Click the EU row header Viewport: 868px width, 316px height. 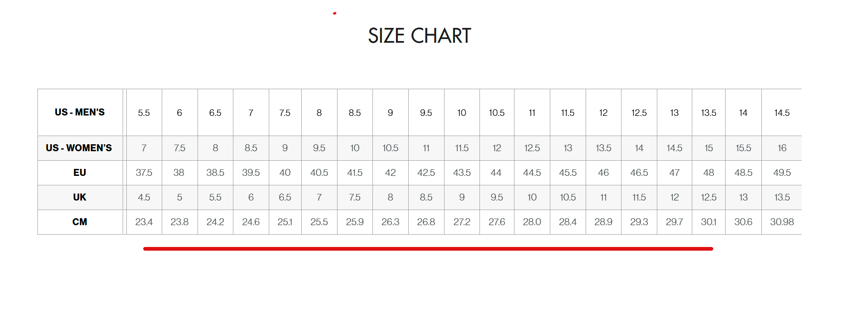pyautogui.click(x=80, y=173)
